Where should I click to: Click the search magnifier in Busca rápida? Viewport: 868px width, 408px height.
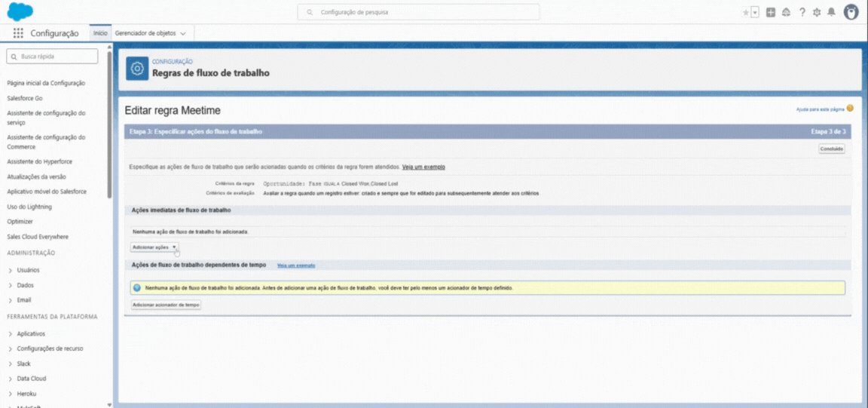[14, 57]
